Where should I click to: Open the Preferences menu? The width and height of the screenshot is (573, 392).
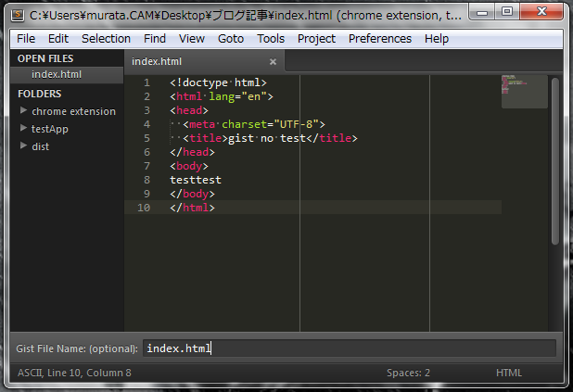point(380,39)
